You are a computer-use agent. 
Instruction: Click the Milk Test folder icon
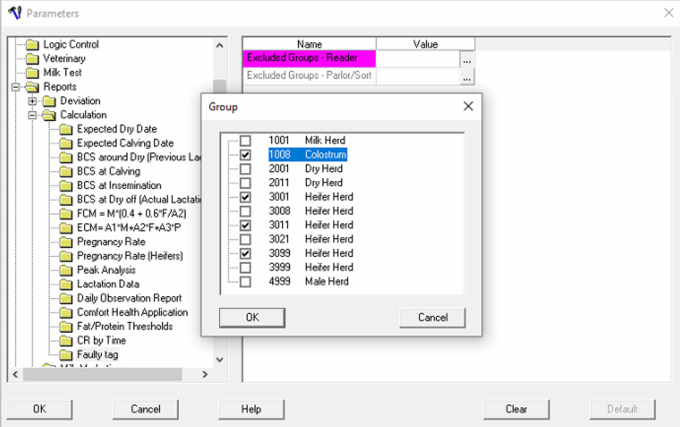pyautogui.click(x=33, y=73)
